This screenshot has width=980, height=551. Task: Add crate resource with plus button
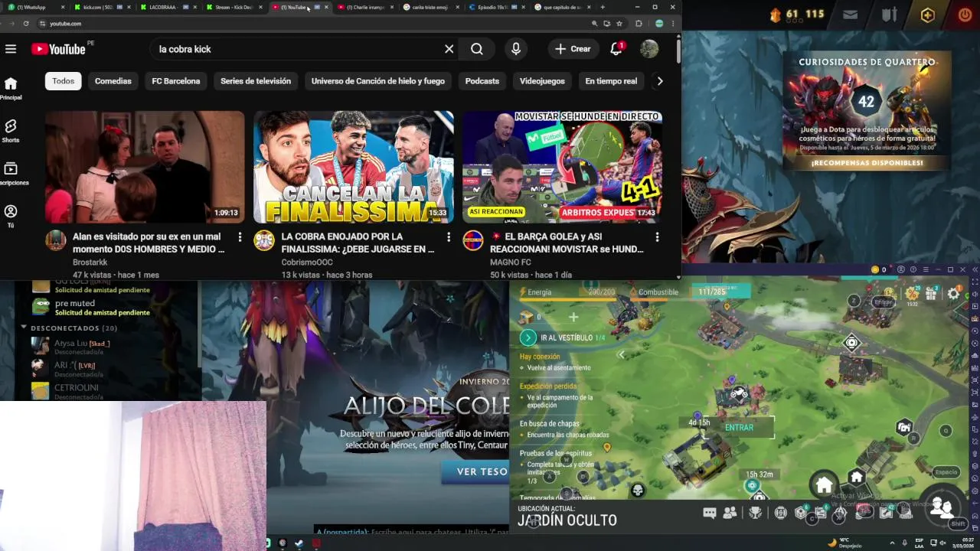click(x=573, y=317)
